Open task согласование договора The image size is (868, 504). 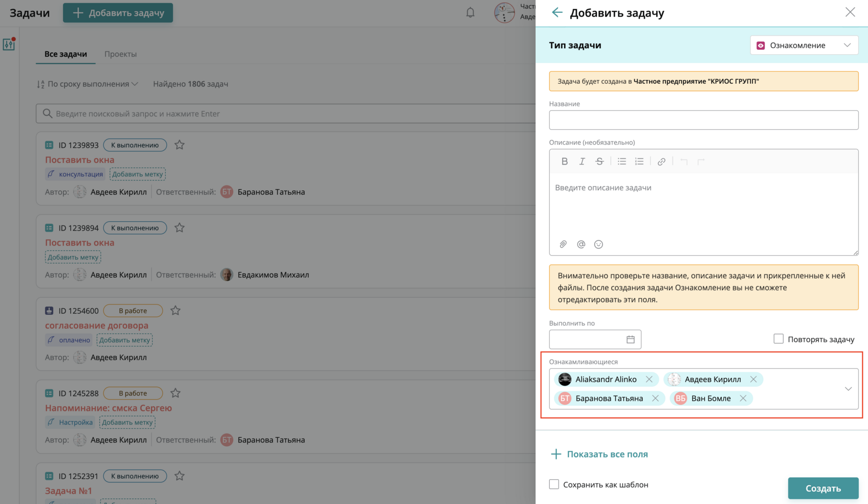[x=97, y=326]
